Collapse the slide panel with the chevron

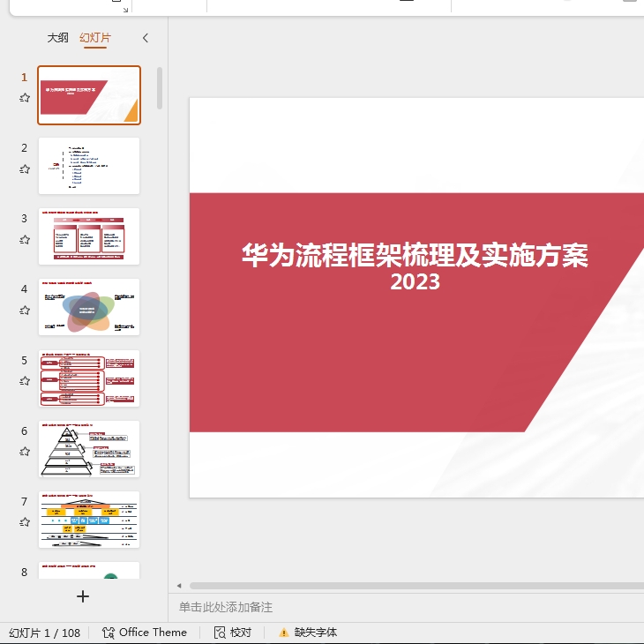point(146,38)
